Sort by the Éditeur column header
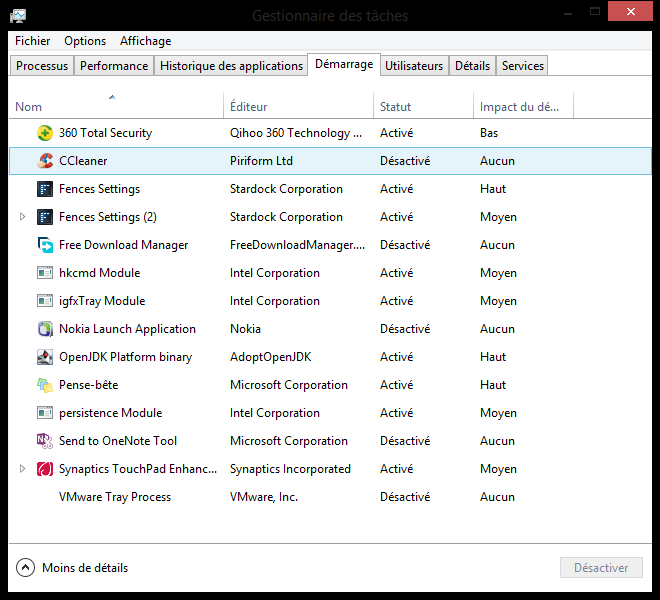660x600 pixels. [298, 106]
